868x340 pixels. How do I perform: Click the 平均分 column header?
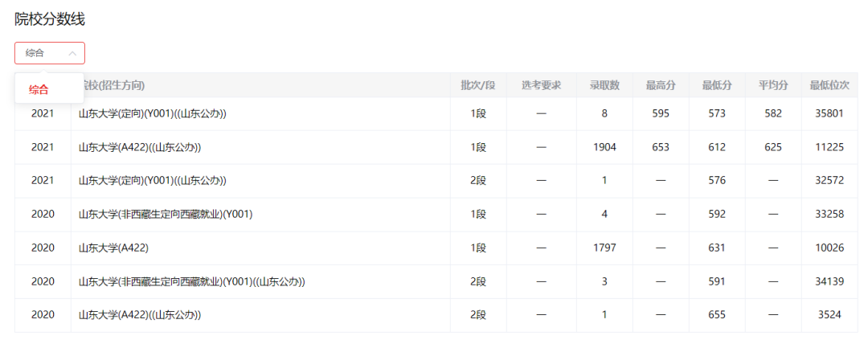click(773, 85)
